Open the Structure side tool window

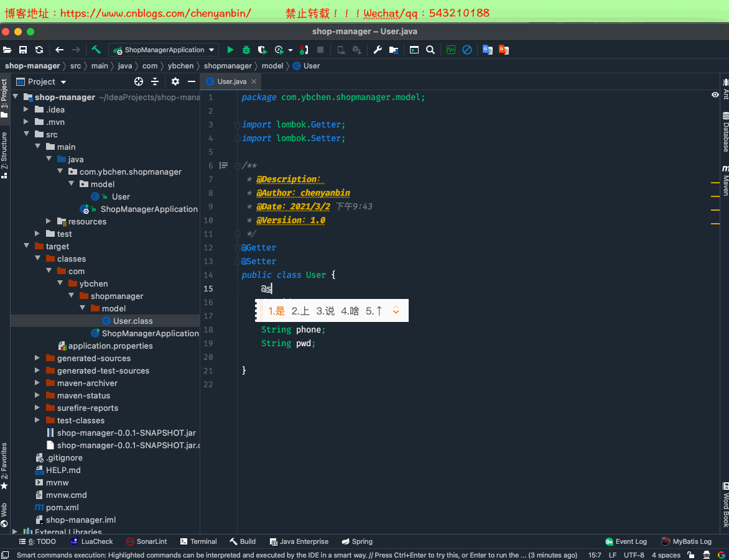click(x=4, y=155)
